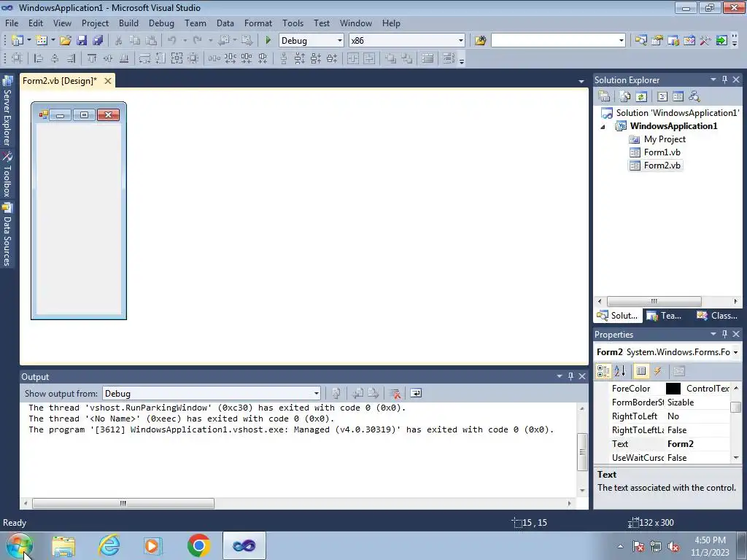Open Solution Explorer window position menu arrow

(713, 80)
